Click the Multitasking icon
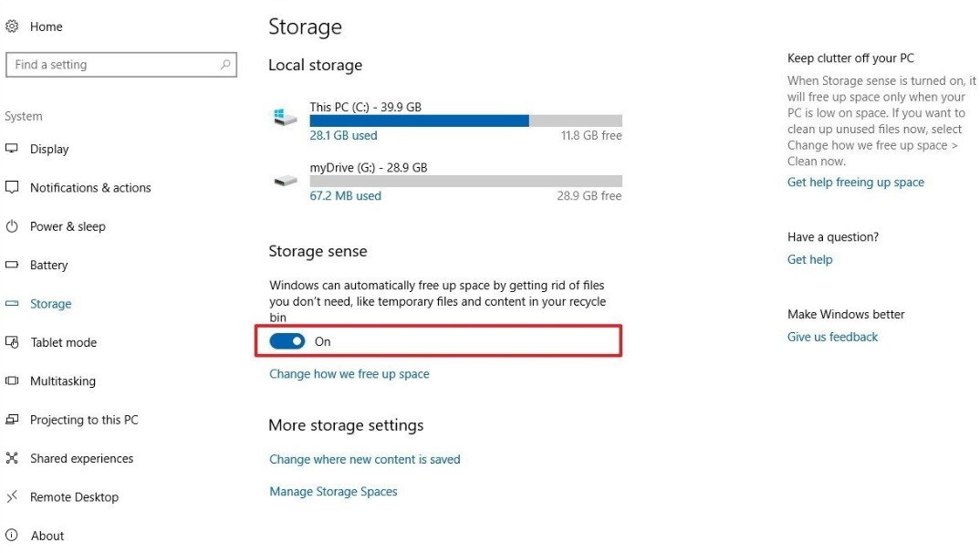The width and height of the screenshot is (980, 553). tap(12, 381)
